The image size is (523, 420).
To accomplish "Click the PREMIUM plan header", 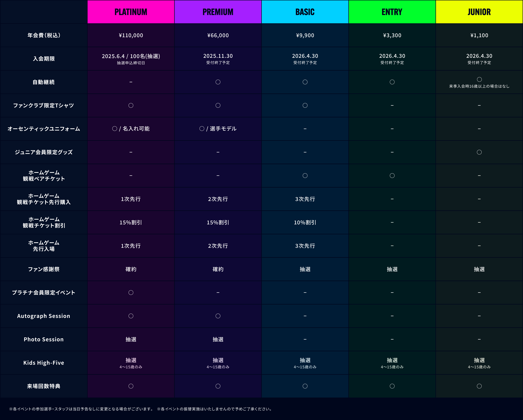I will pyautogui.click(x=218, y=12).
